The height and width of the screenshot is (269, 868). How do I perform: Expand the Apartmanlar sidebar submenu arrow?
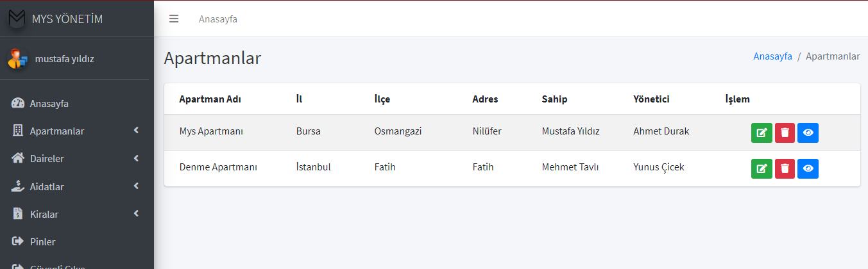point(136,131)
